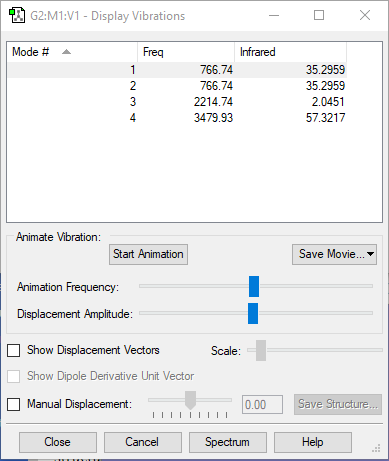This screenshot has width=389, height=461.
Task: Select mode 2 row with frequency 766.74
Action: pos(177,86)
